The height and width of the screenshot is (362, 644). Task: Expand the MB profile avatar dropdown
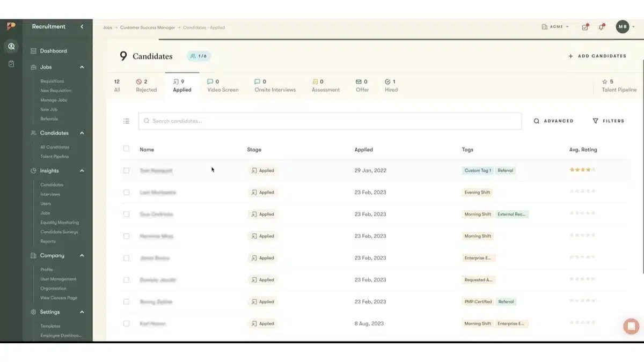622,26
